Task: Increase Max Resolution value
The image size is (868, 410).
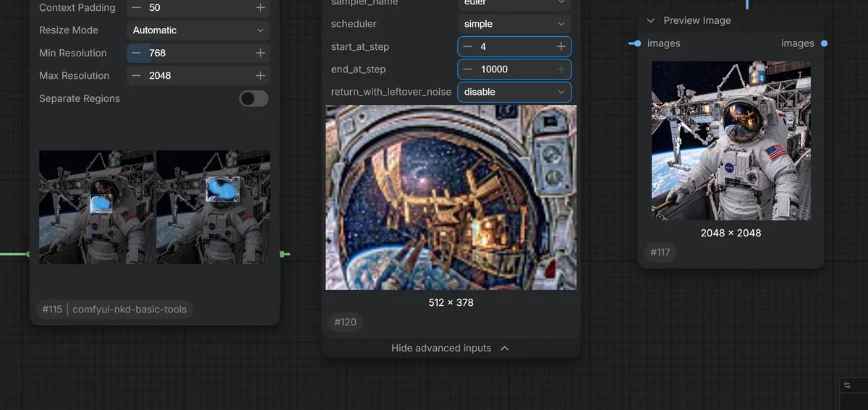Action: 260,75
